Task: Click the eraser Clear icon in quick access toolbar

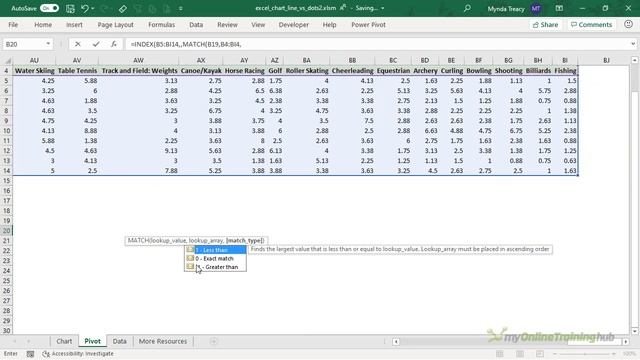Action: [122, 8]
